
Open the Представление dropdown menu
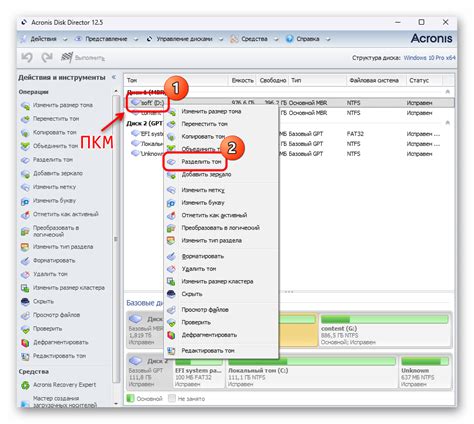pyautogui.click(x=106, y=39)
